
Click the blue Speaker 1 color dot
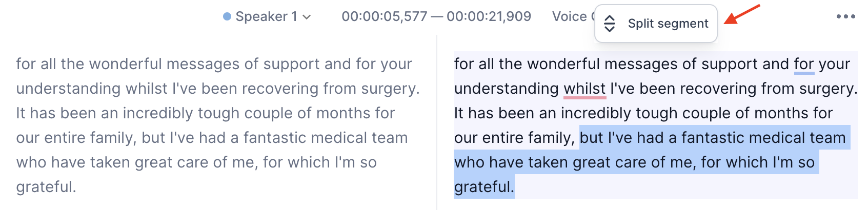(227, 16)
